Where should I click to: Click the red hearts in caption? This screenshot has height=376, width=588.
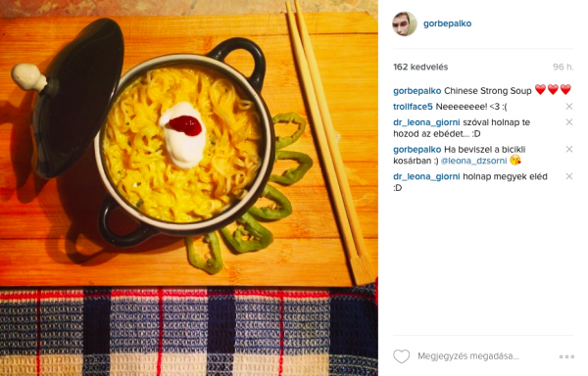pyautogui.click(x=553, y=90)
